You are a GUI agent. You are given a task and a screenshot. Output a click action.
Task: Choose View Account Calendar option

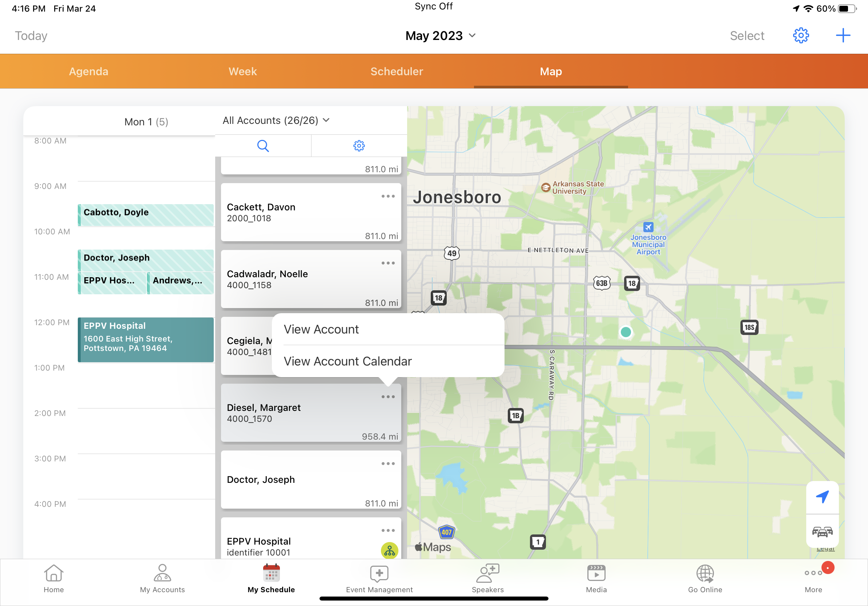(x=348, y=361)
